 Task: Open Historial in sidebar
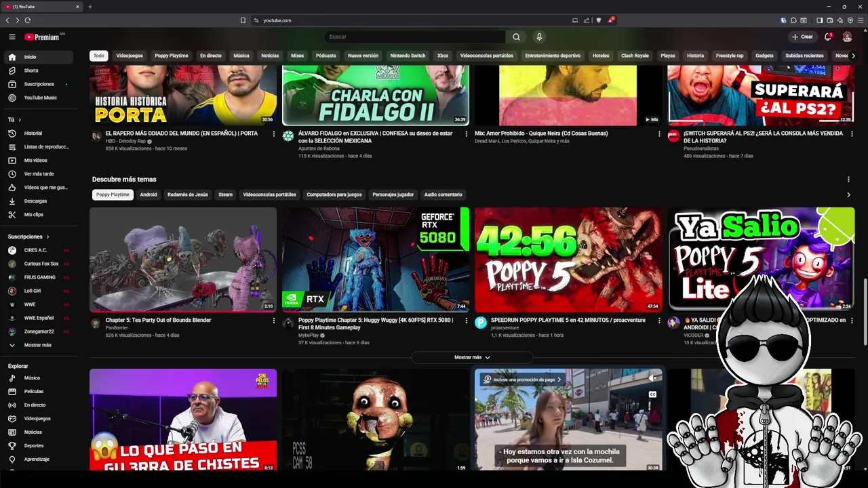click(38, 134)
